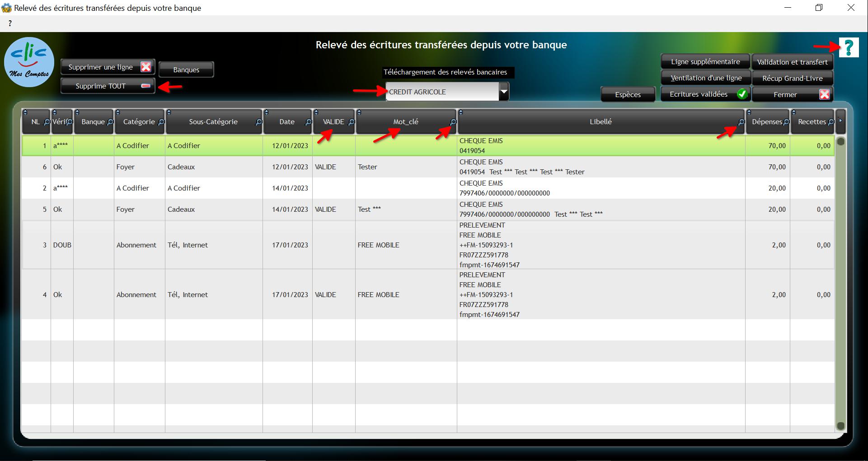Toggle the Ecritures validées filter

pos(704,94)
